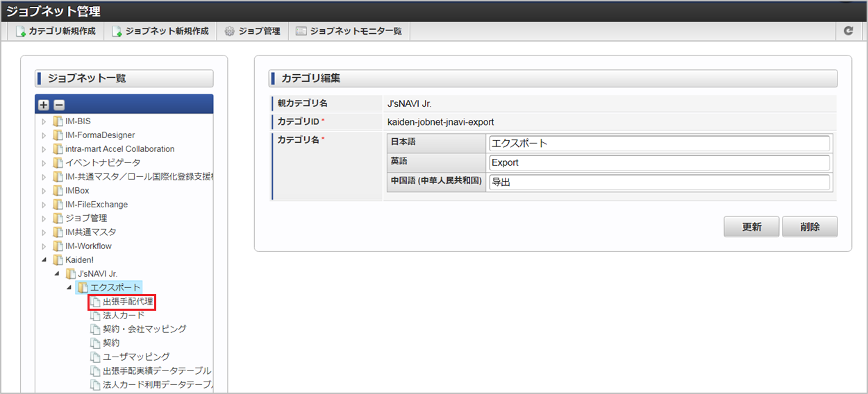Click folder icon beside IM-Workflow
The image size is (868, 394).
tap(58, 246)
